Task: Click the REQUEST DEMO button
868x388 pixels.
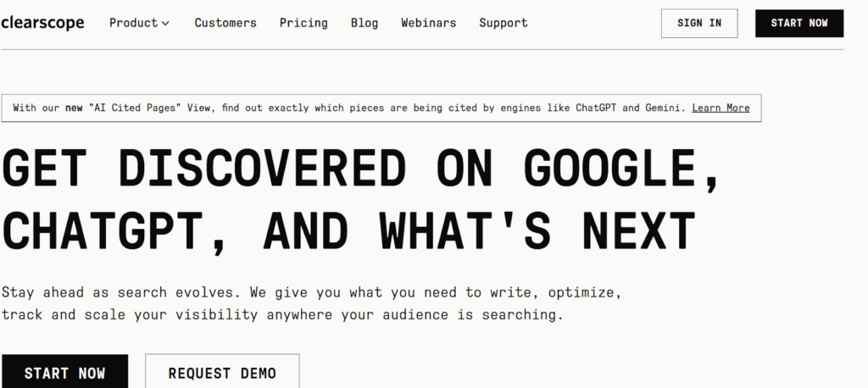Action: click(x=222, y=373)
